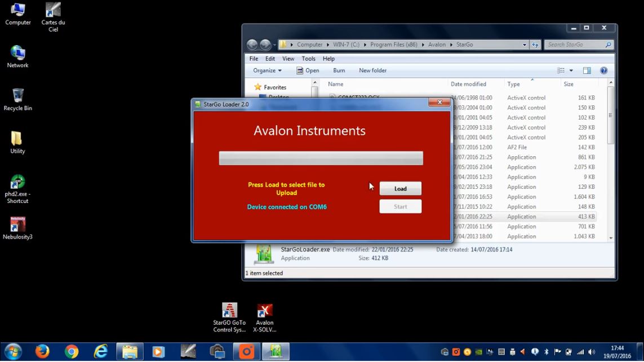This screenshot has width=644, height=362.
Task: Select the Network desktop icon
Action: click(17, 57)
